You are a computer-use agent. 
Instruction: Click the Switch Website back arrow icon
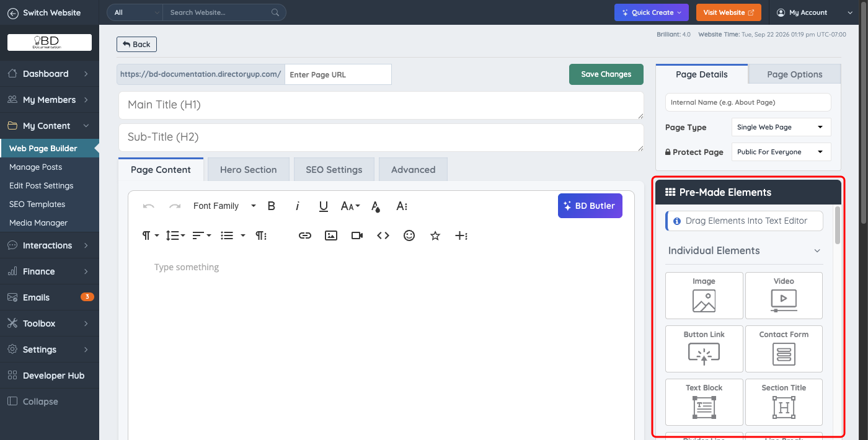(13, 12)
